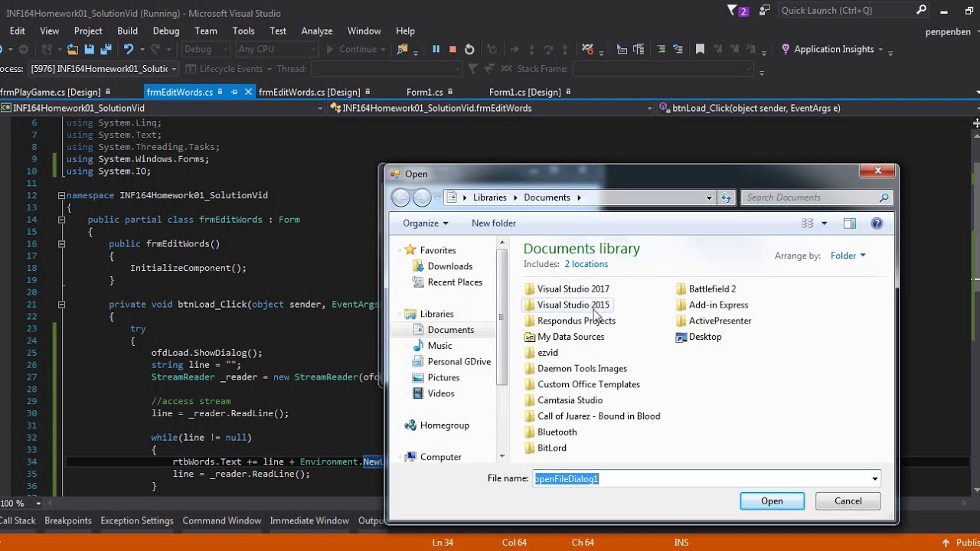Collapse the btnLoad_Click method outline
The height and width of the screenshot is (551, 980).
point(61,305)
